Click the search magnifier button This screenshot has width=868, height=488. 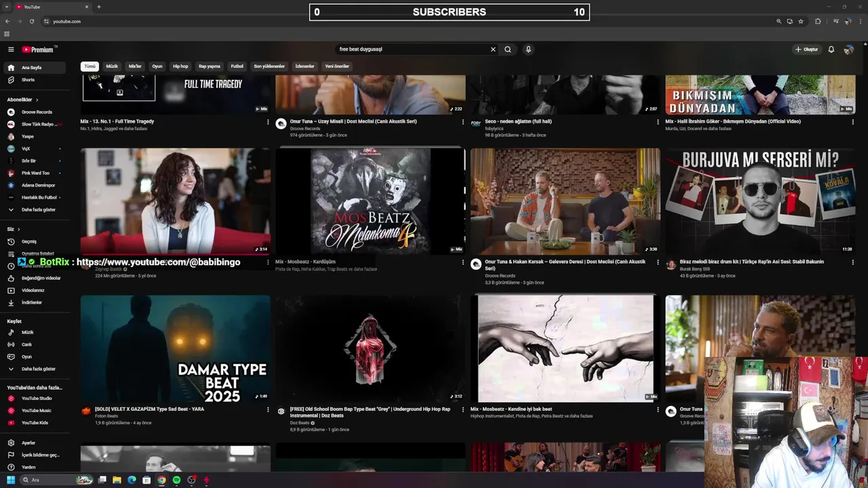pos(507,49)
